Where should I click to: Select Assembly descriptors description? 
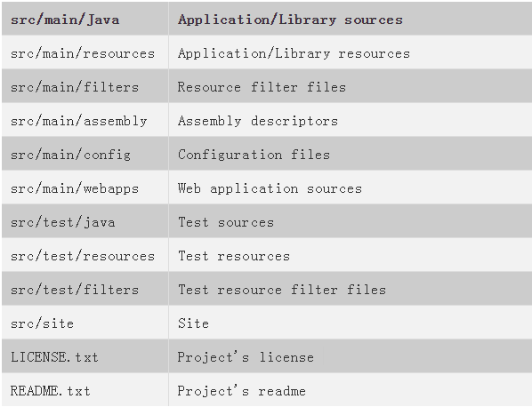point(258,121)
